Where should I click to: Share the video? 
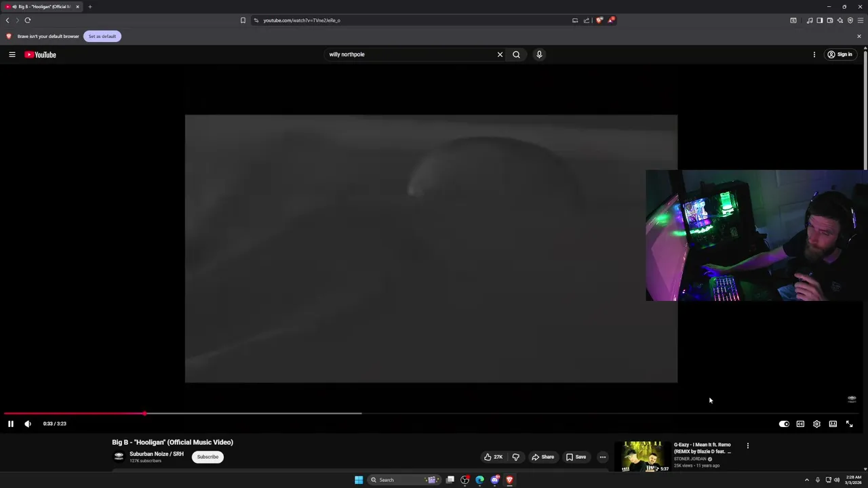(542, 457)
